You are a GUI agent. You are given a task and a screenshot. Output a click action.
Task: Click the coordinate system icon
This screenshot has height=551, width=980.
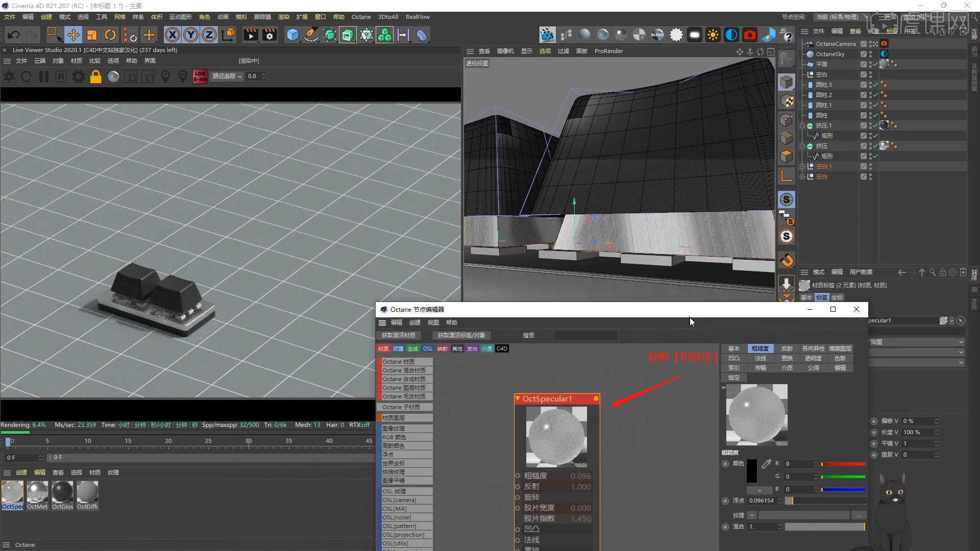[x=229, y=35]
